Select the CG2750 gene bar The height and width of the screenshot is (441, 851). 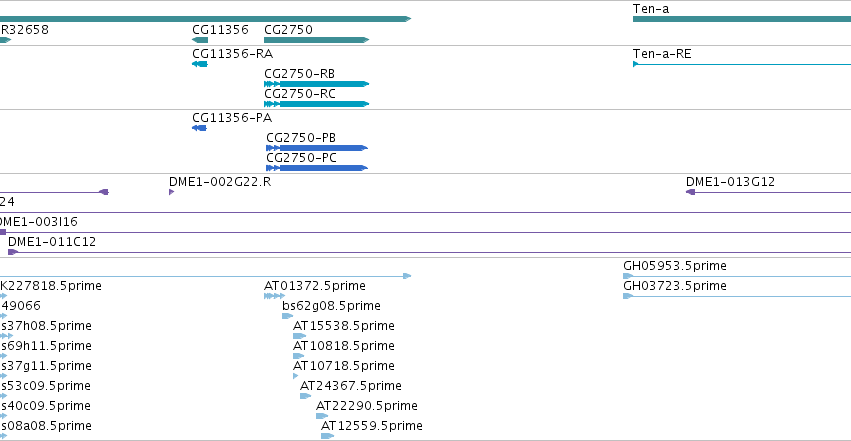(316, 40)
